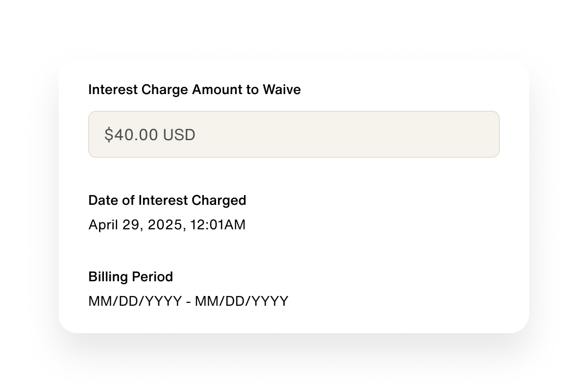
Task: Click the "Billing Period" heading
Action: click(x=130, y=277)
